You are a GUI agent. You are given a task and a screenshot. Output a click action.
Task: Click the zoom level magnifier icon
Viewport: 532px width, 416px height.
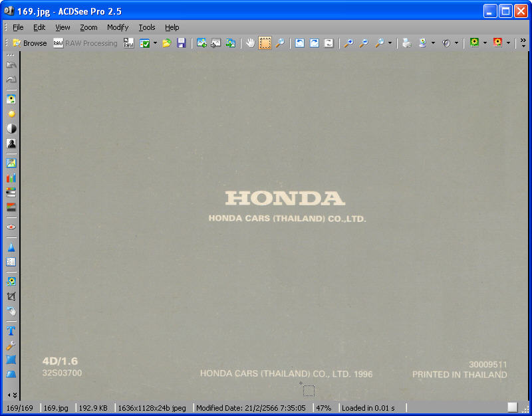click(380, 43)
